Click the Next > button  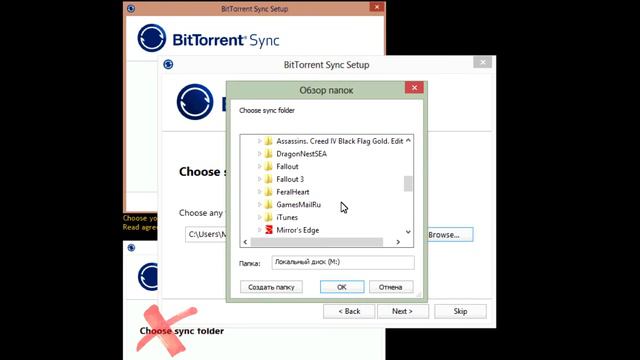(402, 311)
